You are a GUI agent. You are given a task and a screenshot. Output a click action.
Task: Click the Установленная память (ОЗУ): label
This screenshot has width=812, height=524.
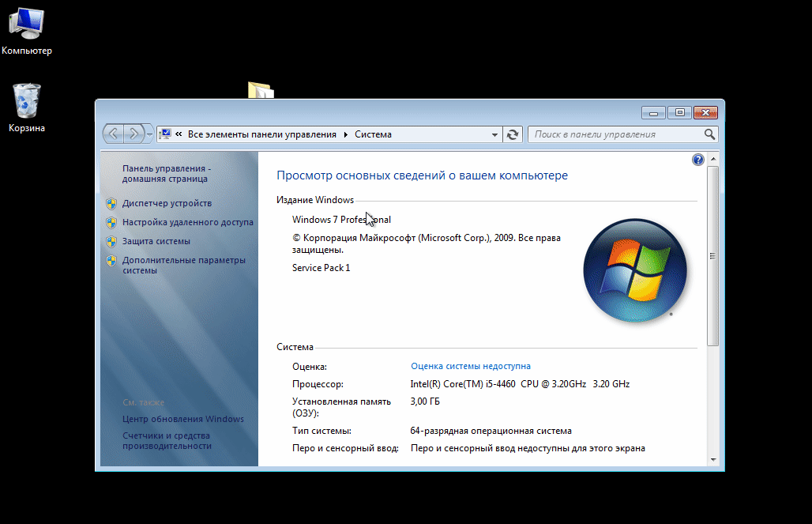click(x=341, y=407)
